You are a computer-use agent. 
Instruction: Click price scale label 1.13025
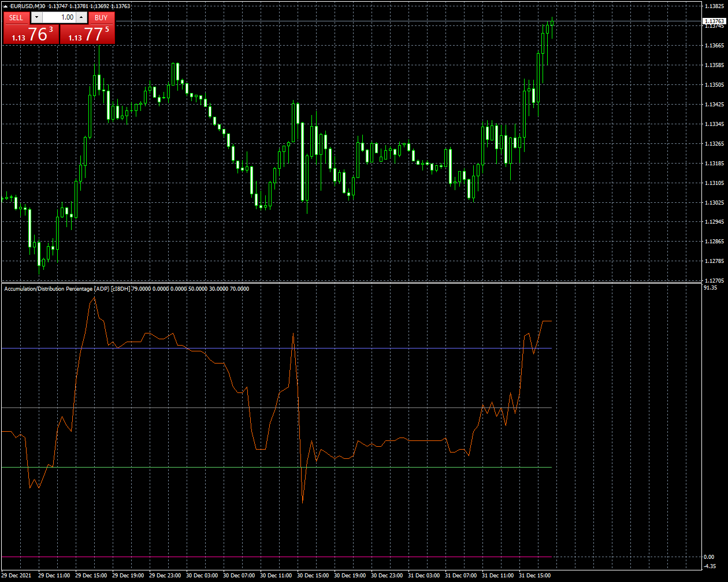pos(715,202)
